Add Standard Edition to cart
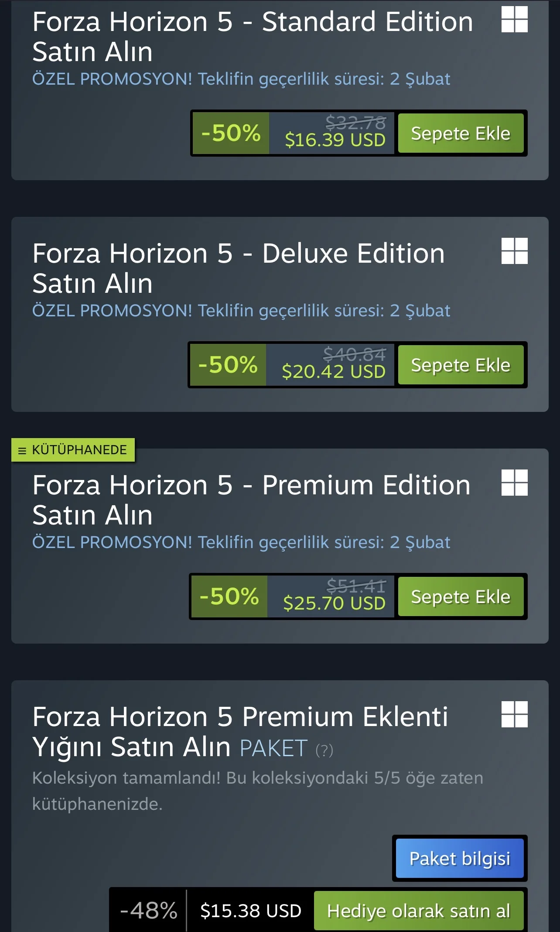The image size is (560, 932). (x=461, y=134)
